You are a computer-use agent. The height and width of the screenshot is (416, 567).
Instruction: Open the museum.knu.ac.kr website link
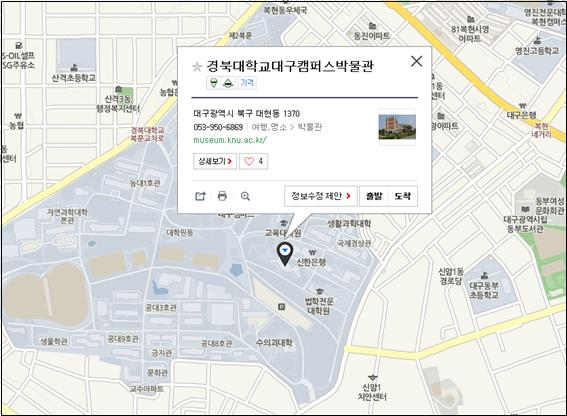point(230,140)
